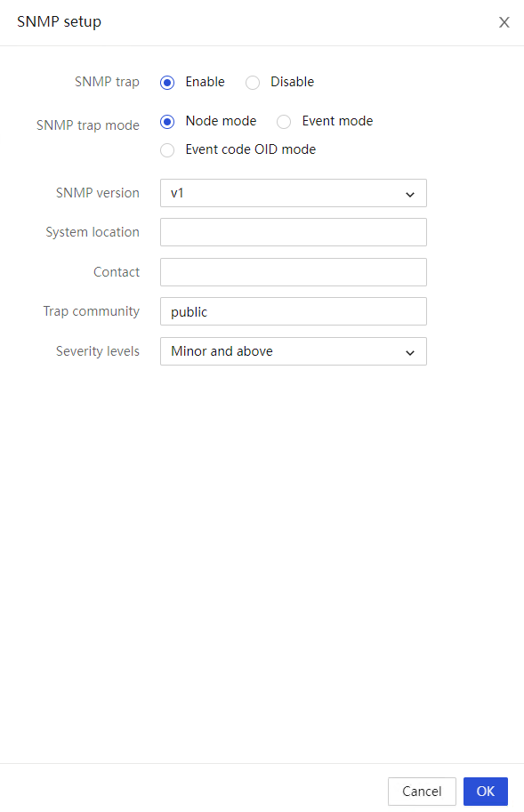Click the 'SNMP trap mode' label
This screenshot has width=524, height=812.
point(88,125)
